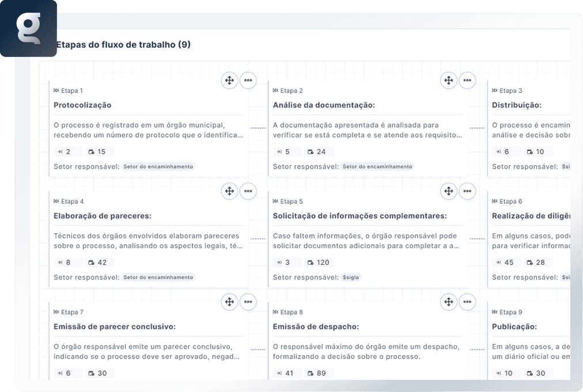Screen dimensions: 583x392
Task: Click the move handle icon on Etapa 8 card
Action: tap(449, 302)
